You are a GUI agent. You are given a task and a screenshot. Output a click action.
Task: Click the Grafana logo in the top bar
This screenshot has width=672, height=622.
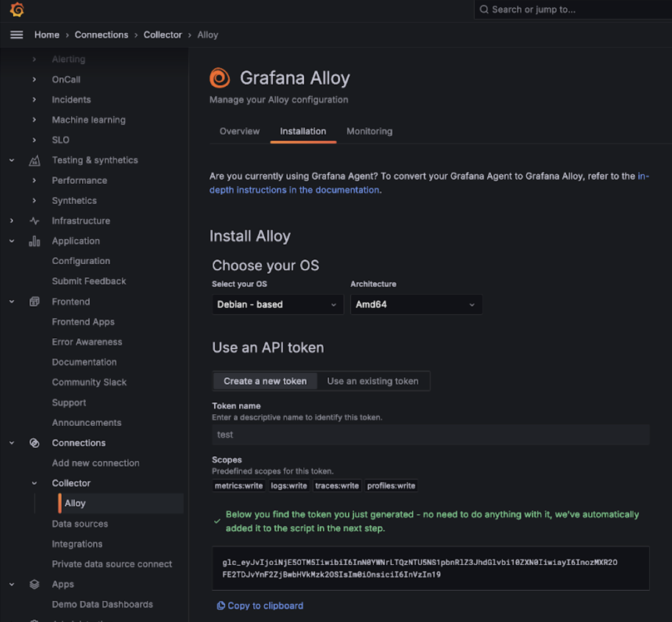tap(17, 9)
